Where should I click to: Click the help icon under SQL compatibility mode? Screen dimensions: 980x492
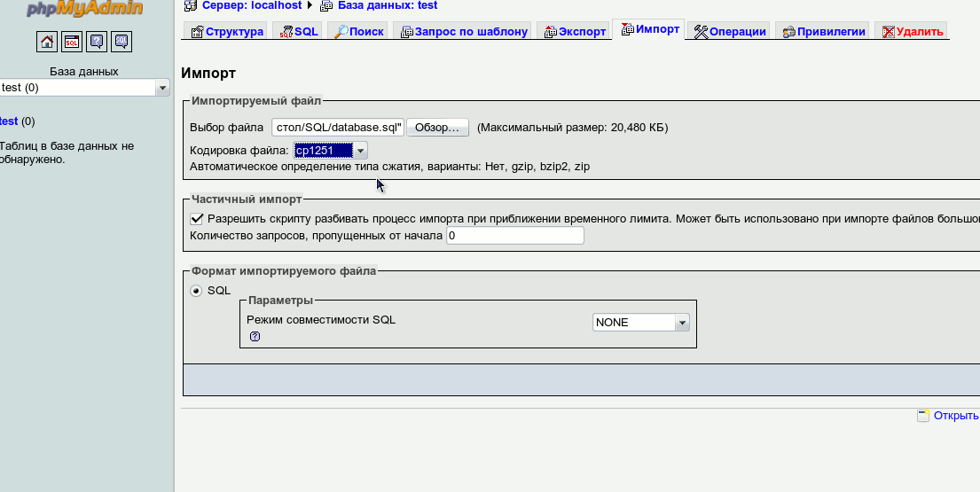[255, 336]
